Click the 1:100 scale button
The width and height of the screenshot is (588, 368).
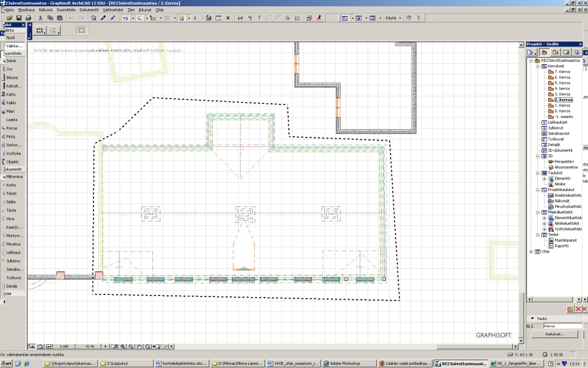tap(64, 347)
